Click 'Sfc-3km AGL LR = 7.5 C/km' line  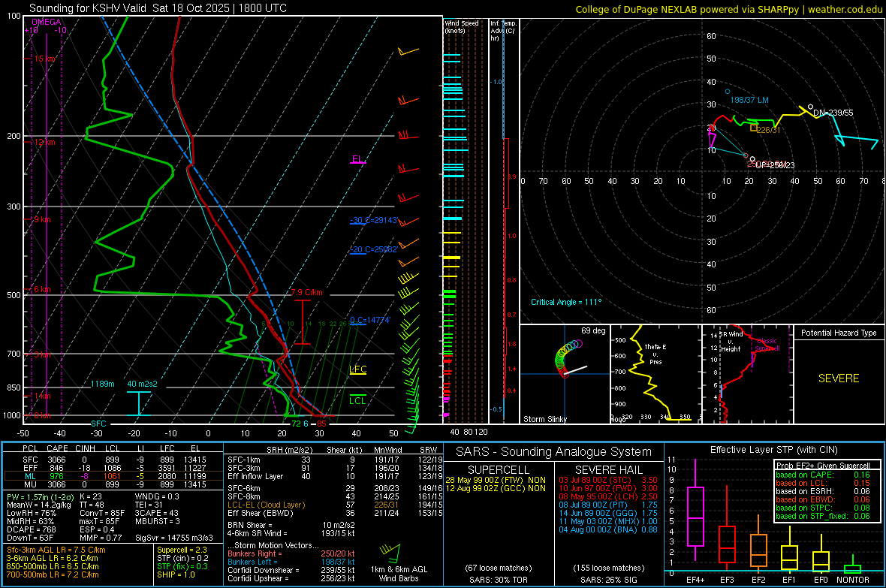pyautogui.click(x=56, y=550)
